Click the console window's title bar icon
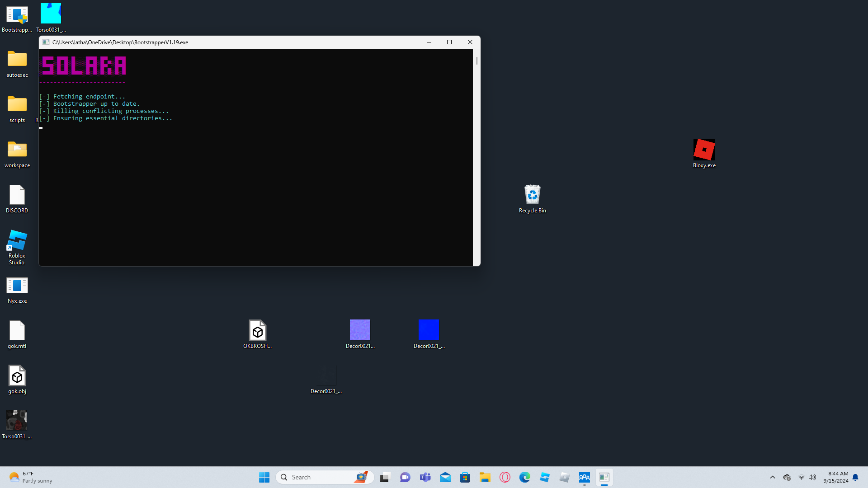This screenshot has height=488, width=868. pos(46,42)
